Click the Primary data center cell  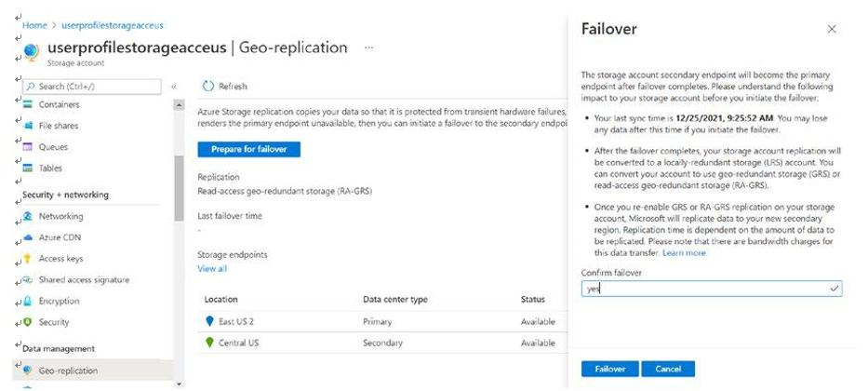pos(377,321)
